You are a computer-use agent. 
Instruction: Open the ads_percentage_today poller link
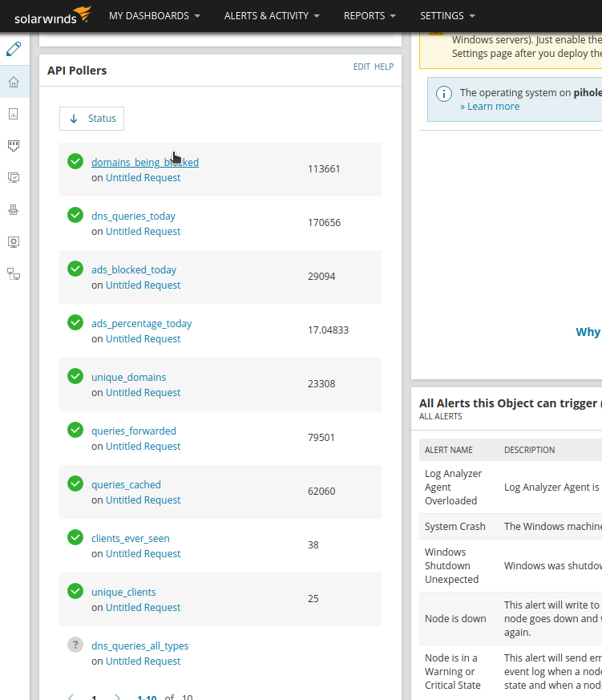click(141, 324)
